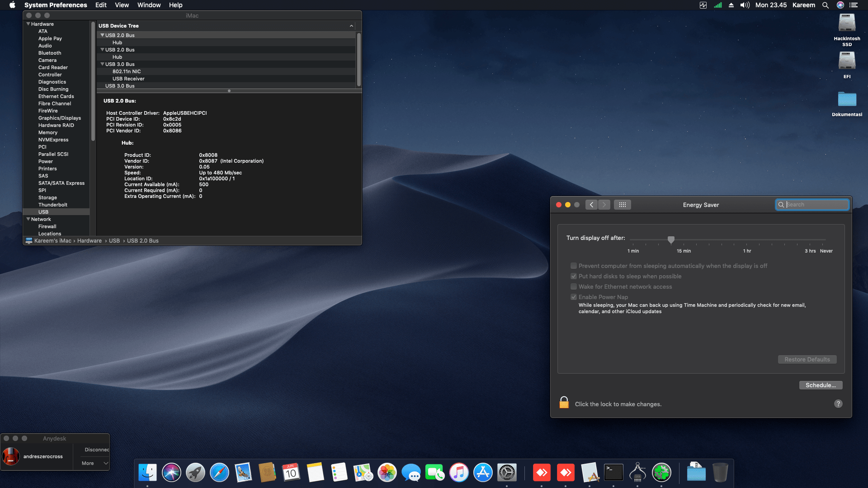The height and width of the screenshot is (488, 868).
Task: Open the Window menu
Action: click(149, 5)
